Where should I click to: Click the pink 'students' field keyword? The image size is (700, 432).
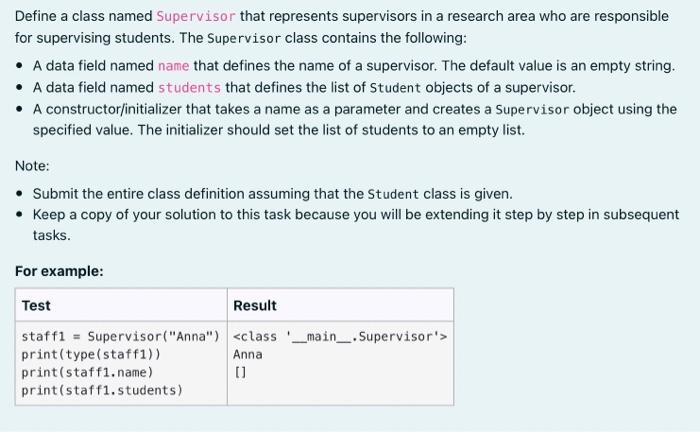189,87
